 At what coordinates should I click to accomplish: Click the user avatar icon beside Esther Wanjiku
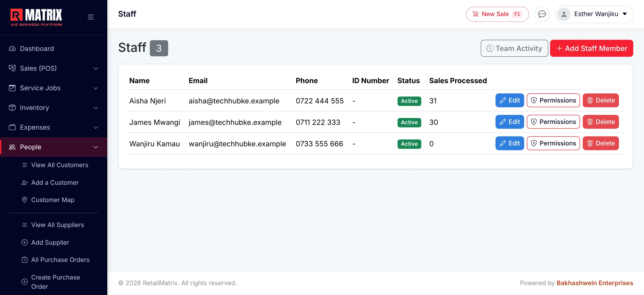tap(564, 14)
